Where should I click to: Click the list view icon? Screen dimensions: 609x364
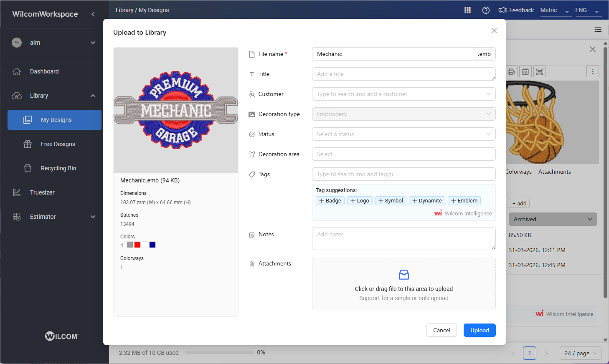(598, 29)
